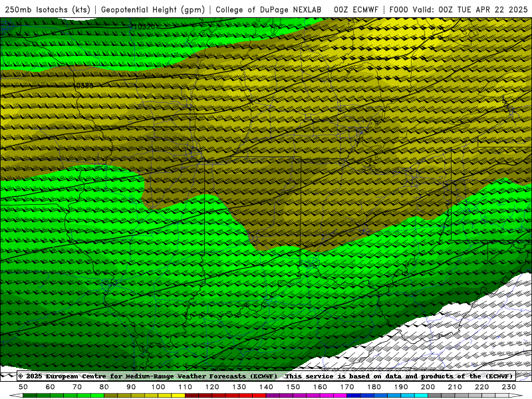Image resolution: width=532 pixels, height=399 pixels.
Task: Click the 120 value on the color scale
Action: click(212, 387)
